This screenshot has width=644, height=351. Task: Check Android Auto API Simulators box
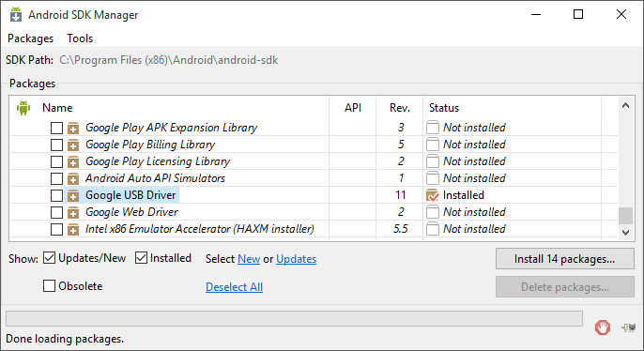56,178
